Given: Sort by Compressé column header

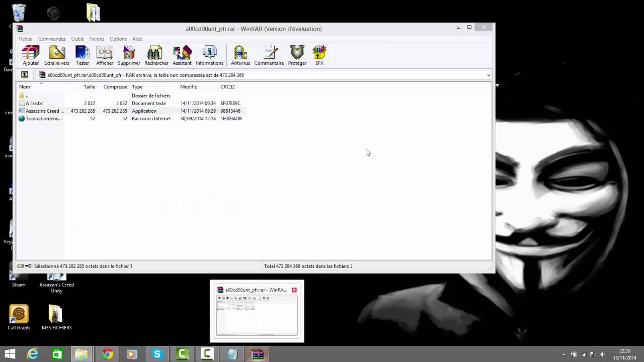Looking at the screenshot, I should click(113, 87).
